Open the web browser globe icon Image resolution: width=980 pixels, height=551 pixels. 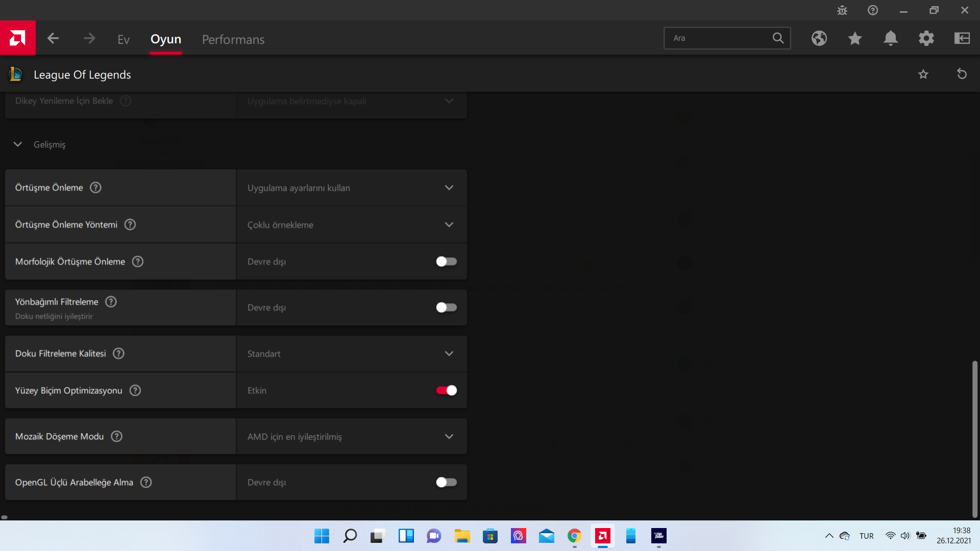pos(819,38)
